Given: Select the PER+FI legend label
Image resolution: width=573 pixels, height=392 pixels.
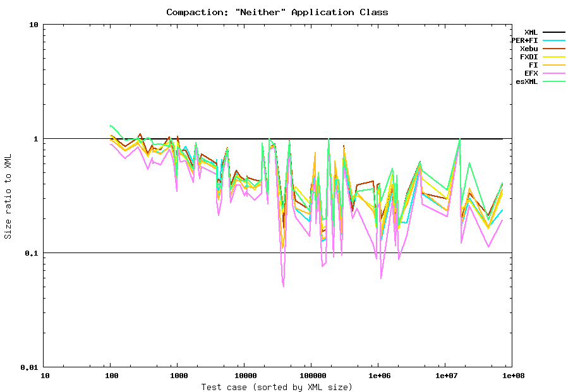Looking at the screenshot, I should [x=524, y=40].
